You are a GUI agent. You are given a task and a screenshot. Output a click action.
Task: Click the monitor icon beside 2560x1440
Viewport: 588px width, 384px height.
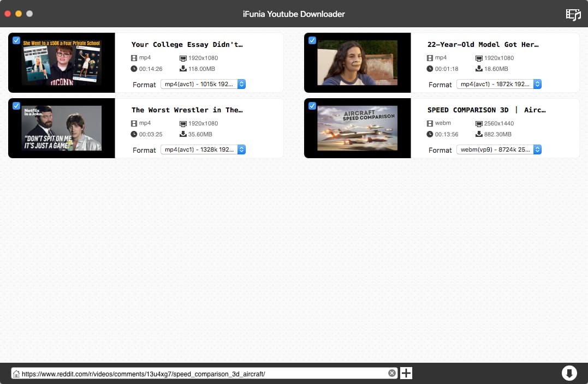(479, 124)
